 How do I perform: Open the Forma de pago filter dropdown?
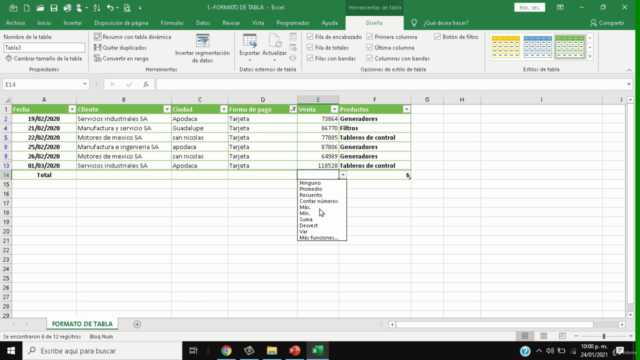pyautogui.click(x=293, y=109)
